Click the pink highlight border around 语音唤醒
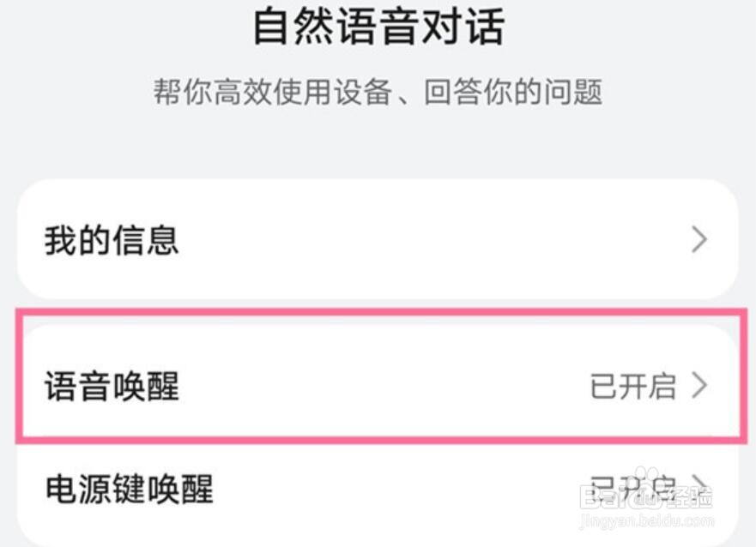The width and height of the screenshot is (756, 547). click(x=379, y=312)
